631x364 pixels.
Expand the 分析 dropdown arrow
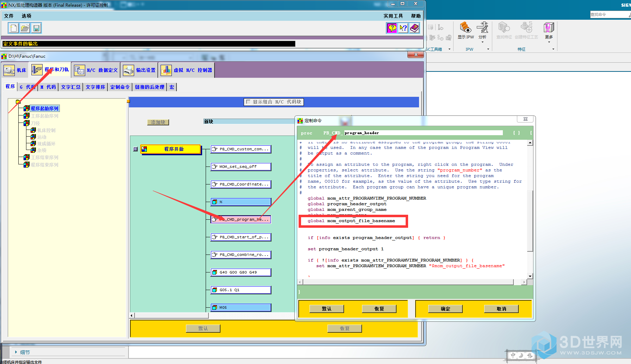click(482, 42)
